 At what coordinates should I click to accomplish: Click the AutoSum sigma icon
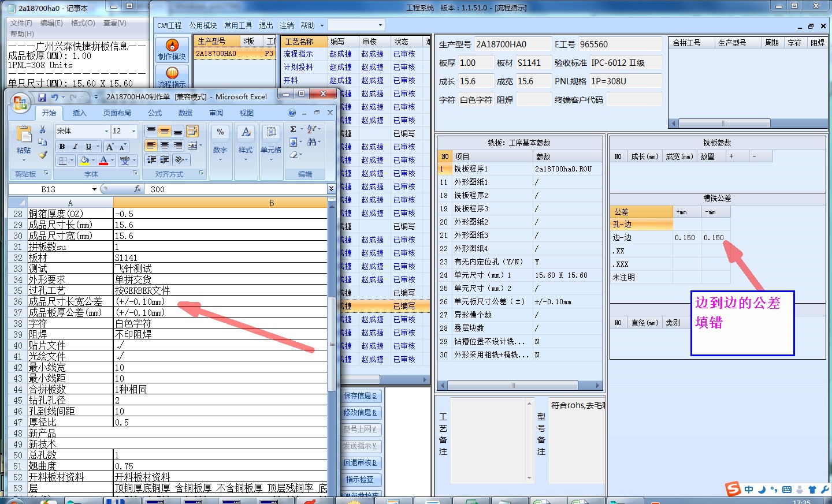point(294,129)
